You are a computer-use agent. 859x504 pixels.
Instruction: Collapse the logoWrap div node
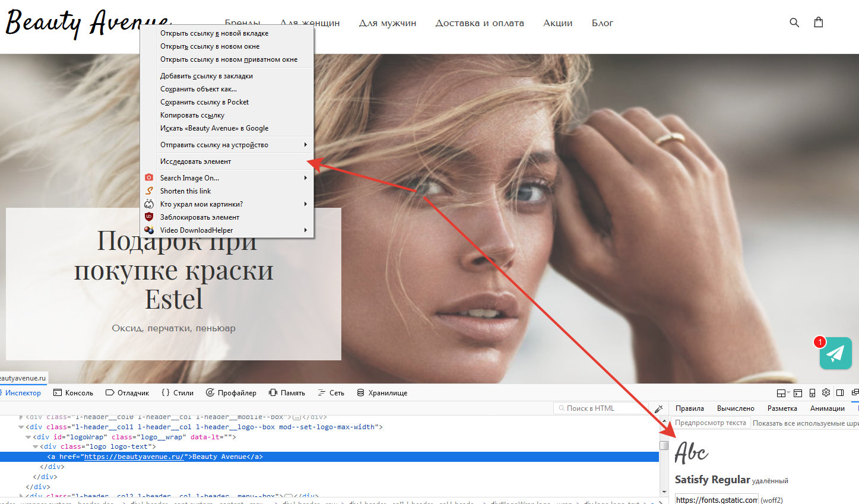point(28,437)
